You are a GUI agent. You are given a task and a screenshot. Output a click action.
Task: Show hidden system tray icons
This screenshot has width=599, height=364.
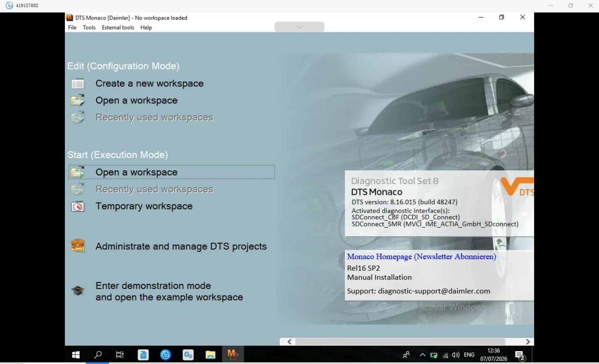(423, 355)
